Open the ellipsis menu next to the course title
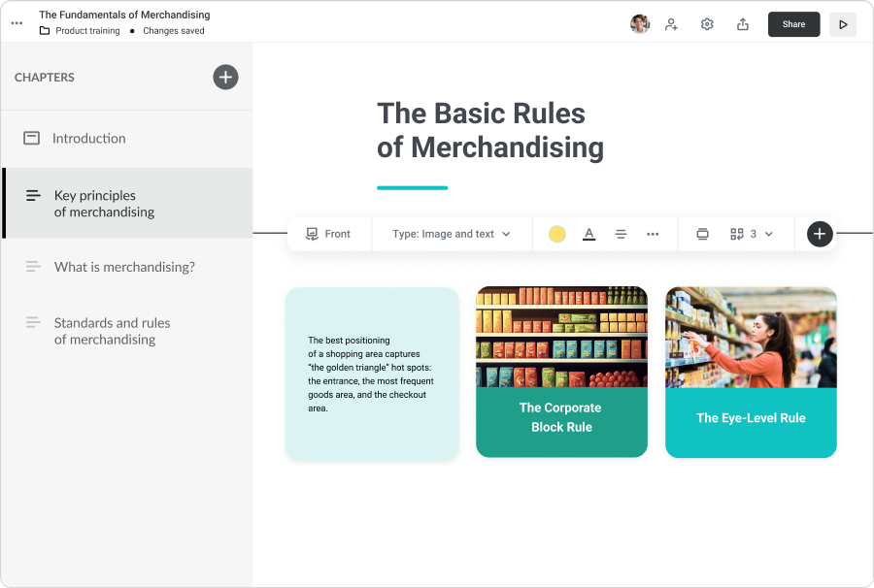The width and height of the screenshot is (874, 588). coord(16,23)
